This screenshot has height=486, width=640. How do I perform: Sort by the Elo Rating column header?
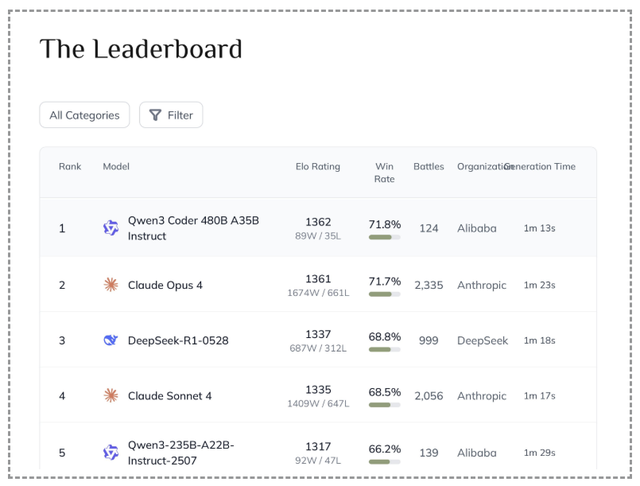point(318,166)
